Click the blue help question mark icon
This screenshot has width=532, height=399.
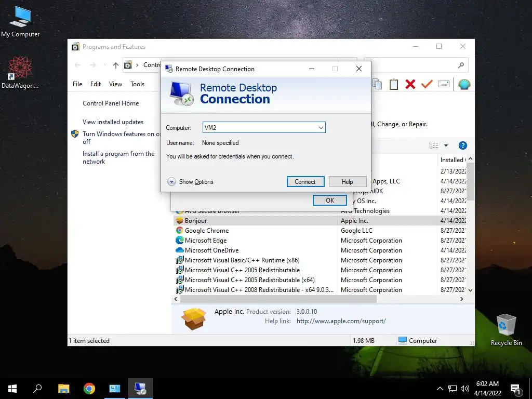pos(462,145)
